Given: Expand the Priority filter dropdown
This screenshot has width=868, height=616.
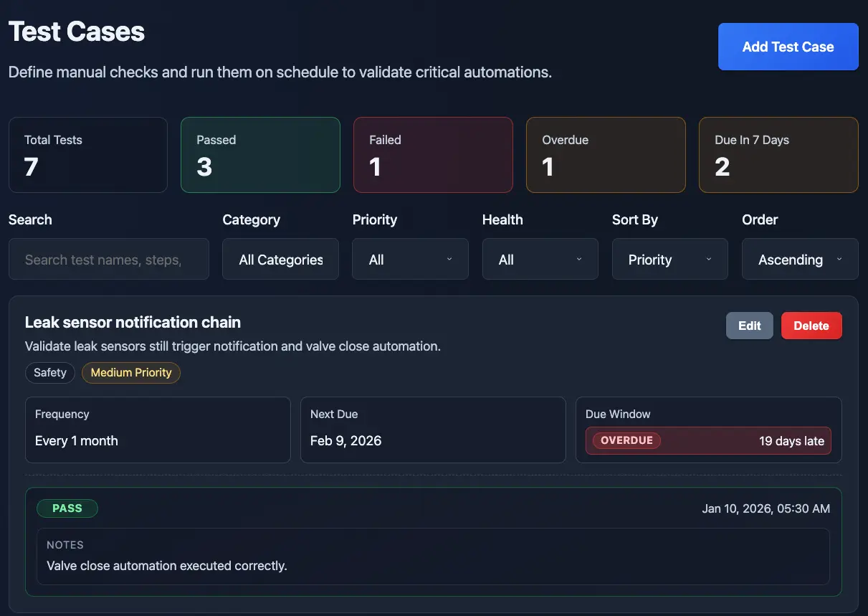Looking at the screenshot, I should point(410,260).
